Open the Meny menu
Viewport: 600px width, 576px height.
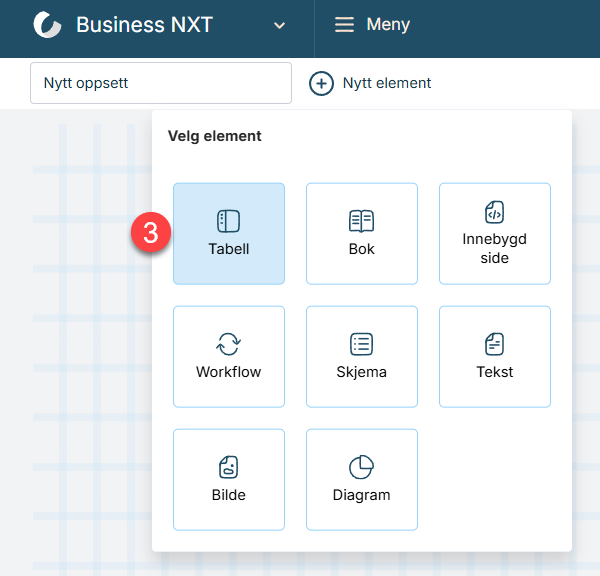click(388, 25)
